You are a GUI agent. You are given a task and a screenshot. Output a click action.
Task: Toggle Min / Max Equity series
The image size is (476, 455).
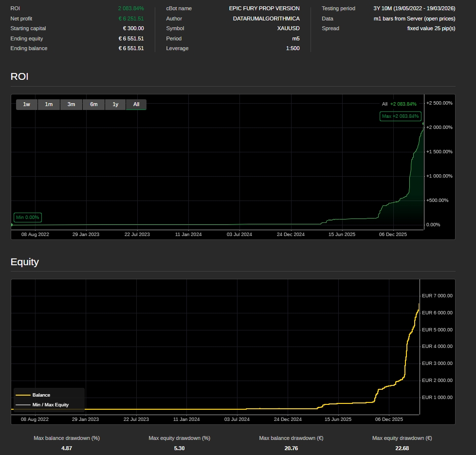click(51, 405)
